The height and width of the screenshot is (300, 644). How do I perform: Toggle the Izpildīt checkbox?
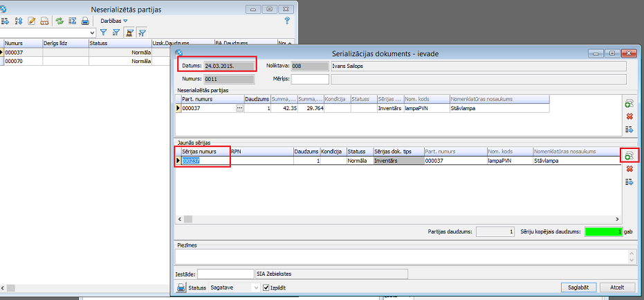tap(266, 288)
